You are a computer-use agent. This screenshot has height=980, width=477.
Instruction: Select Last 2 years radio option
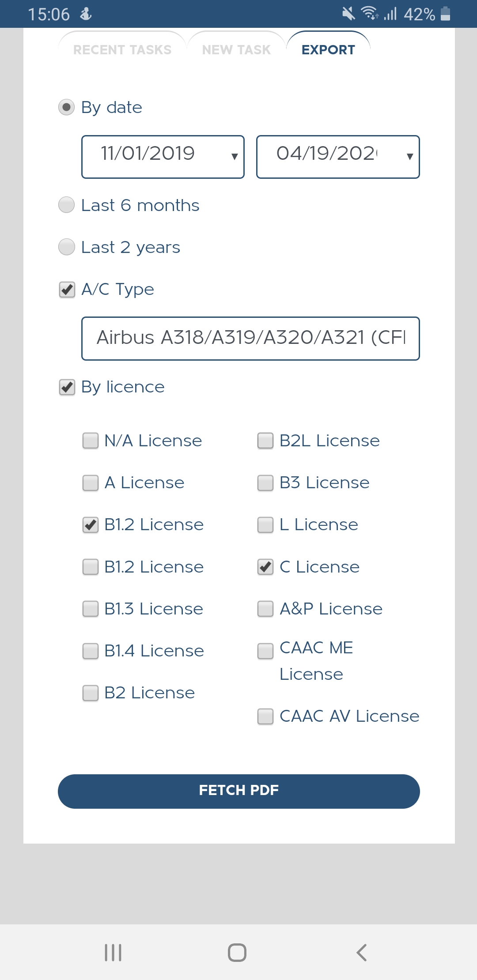pos(67,247)
